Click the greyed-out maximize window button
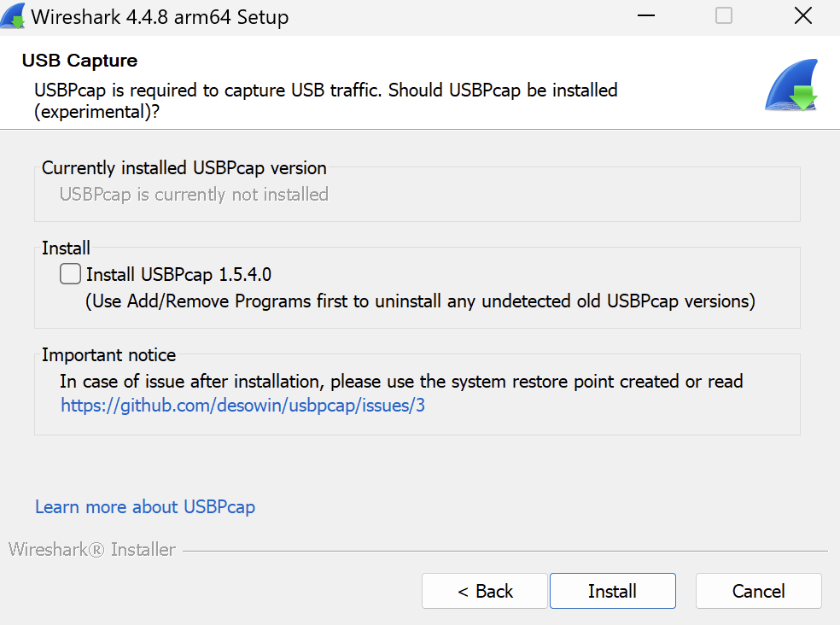This screenshot has width=840, height=625. point(724,16)
